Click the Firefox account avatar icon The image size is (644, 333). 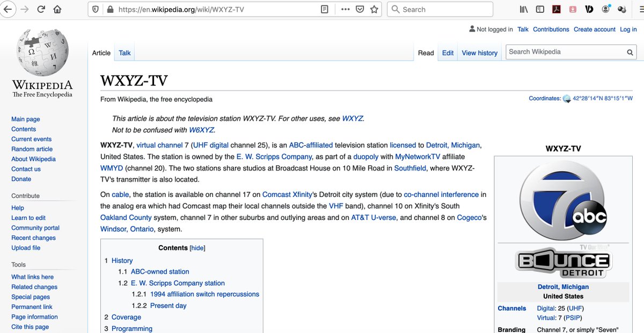click(606, 9)
